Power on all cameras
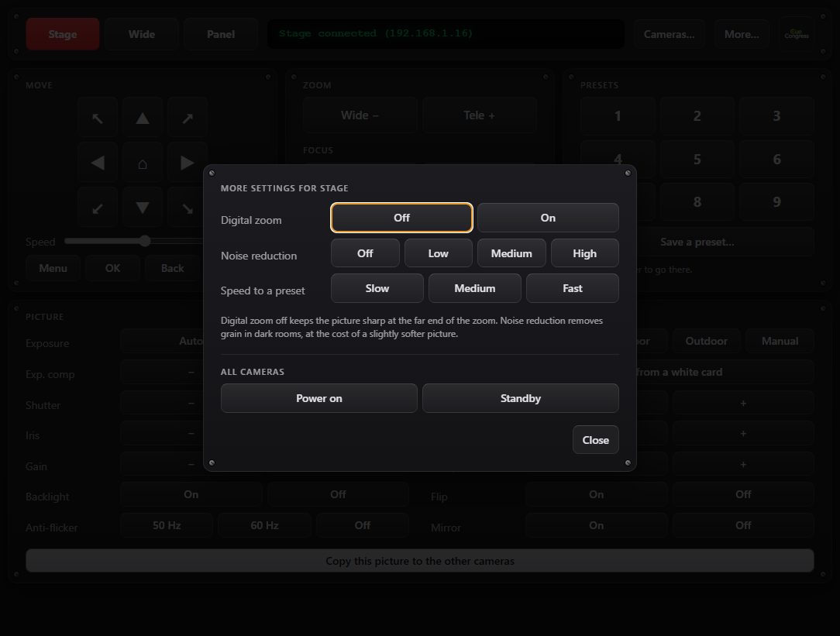Screen dimensions: 840x636 tap(318, 398)
